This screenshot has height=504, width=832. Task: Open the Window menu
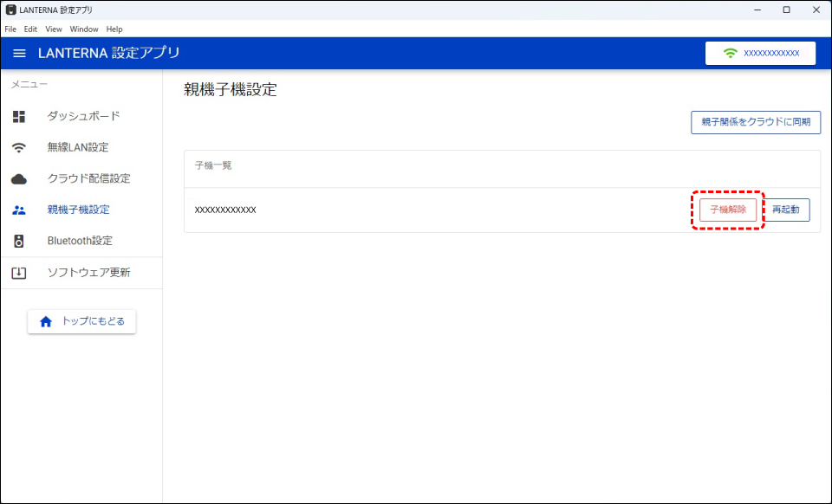point(84,29)
